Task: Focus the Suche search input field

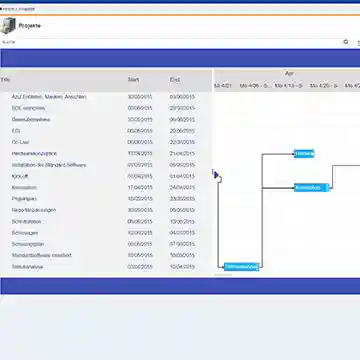Action: [171, 42]
